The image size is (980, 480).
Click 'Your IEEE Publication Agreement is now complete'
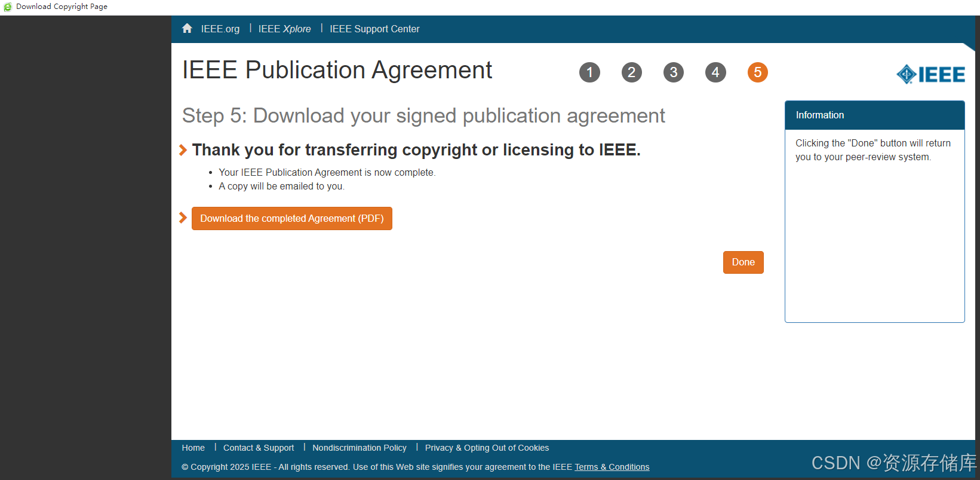point(327,172)
